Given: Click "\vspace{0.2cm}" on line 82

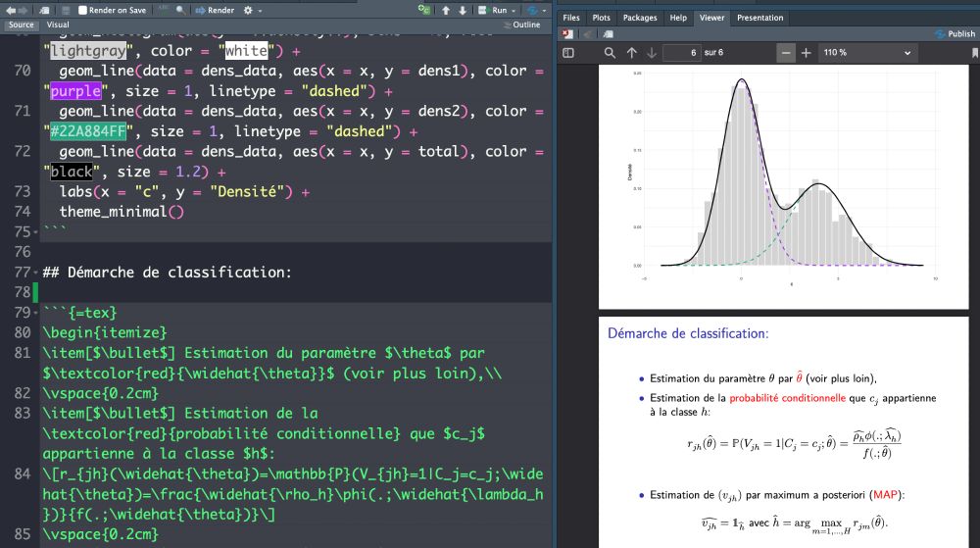Looking at the screenshot, I should point(101,393).
